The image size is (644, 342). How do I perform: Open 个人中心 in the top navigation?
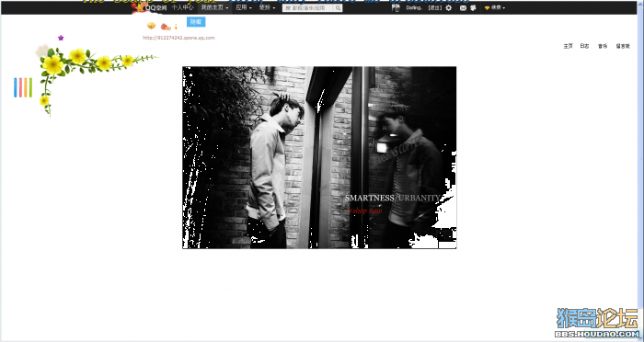point(183,7)
